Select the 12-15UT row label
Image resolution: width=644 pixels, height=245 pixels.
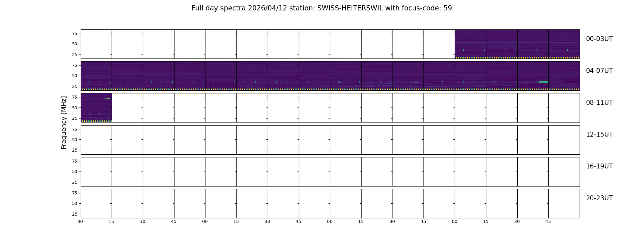pos(599,134)
